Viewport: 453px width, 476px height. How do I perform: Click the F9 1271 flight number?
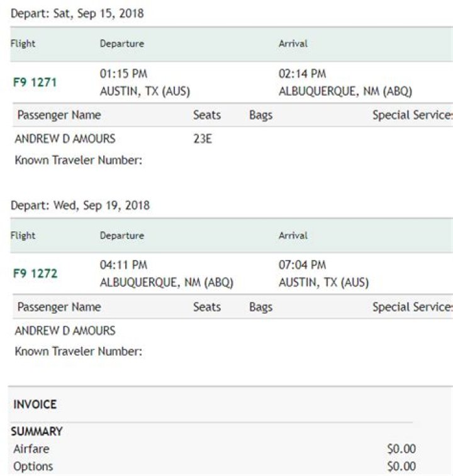pos(35,82)
